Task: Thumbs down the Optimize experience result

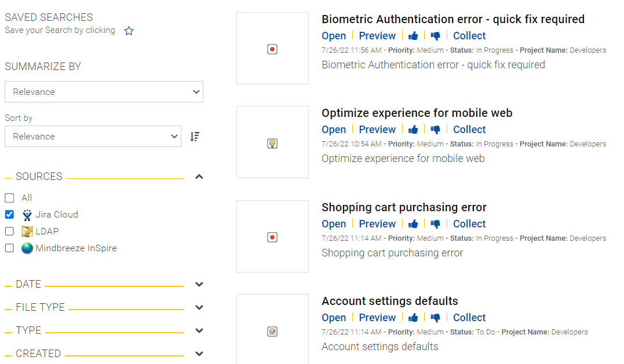Action: click(435, 130)
